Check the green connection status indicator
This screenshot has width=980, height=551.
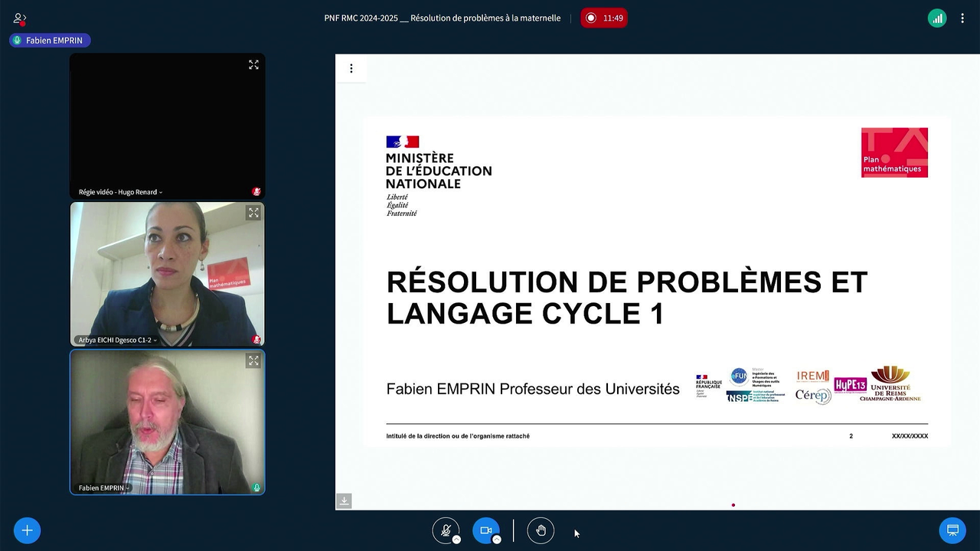pos(937,18)
